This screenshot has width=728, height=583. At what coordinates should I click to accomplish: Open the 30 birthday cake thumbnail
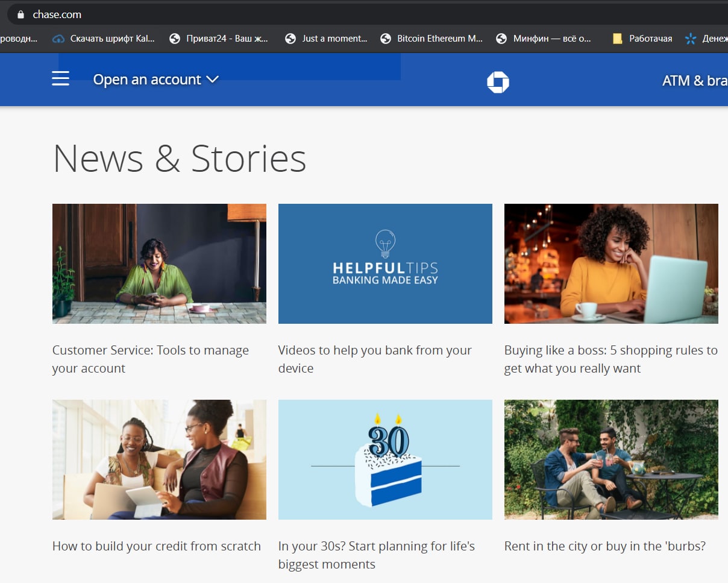tap(385, 459)
